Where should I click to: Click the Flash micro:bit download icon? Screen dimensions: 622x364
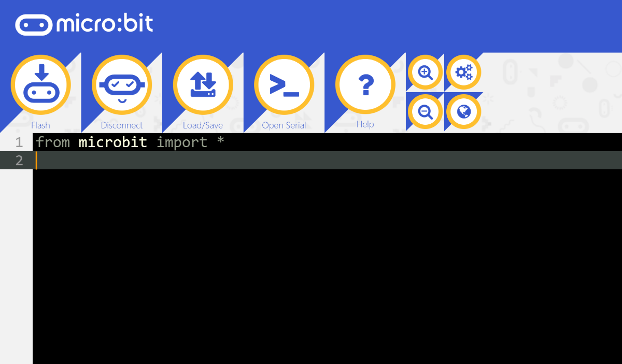pos(41,84)
